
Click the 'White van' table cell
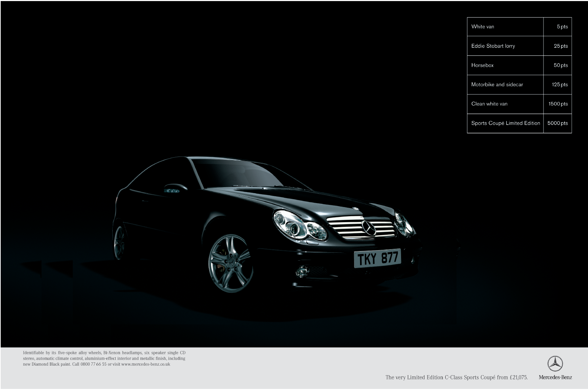pyautogui.click(x=505, y=26)
